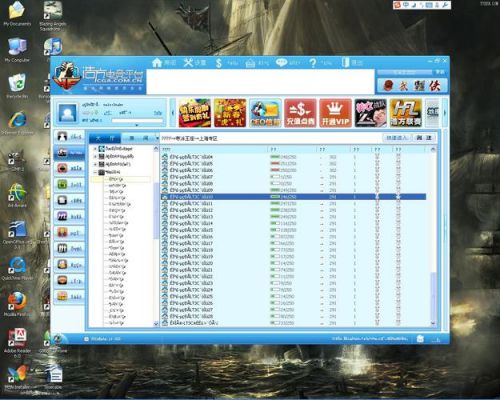
Task: Select the yellow chest icon sidebar item
Action: click(x=69, y=296)
